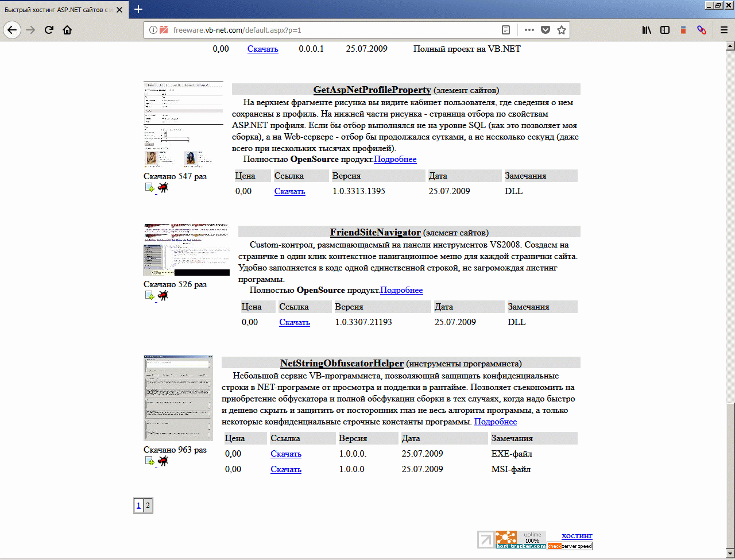Go back with the browser back arrow
Viewport: 735px width, 560px height.
(13, 30)
